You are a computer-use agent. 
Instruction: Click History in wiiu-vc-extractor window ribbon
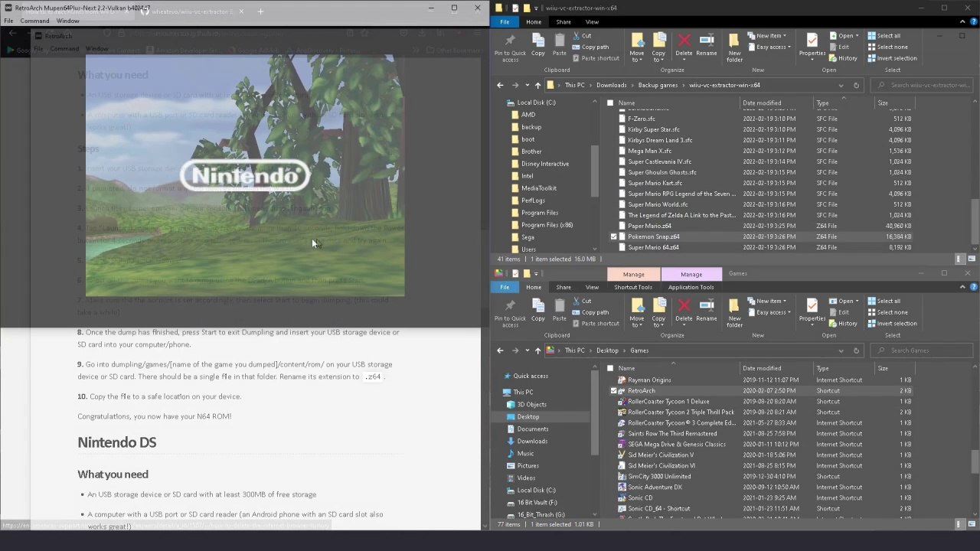tap(842, 58)
